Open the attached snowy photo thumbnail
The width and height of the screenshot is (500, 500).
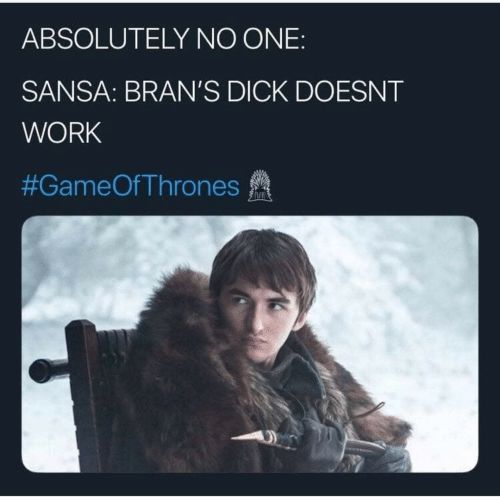pos(250,344)
